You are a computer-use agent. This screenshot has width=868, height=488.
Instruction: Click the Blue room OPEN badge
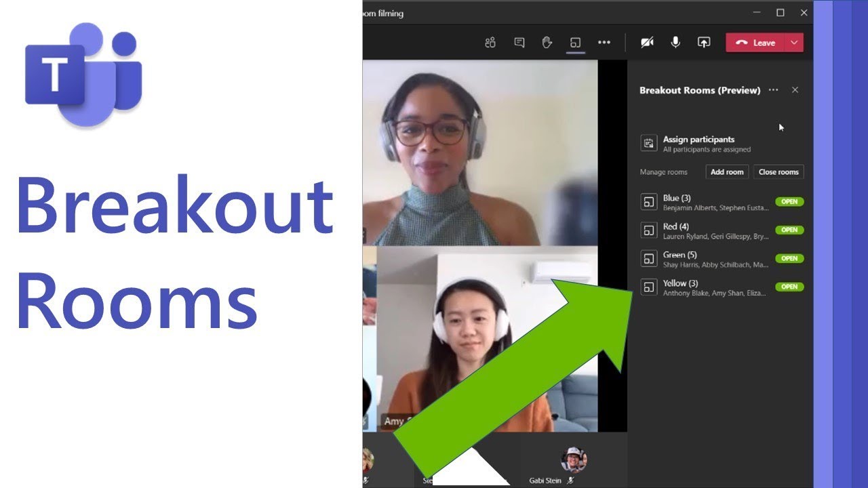[789, 201]
